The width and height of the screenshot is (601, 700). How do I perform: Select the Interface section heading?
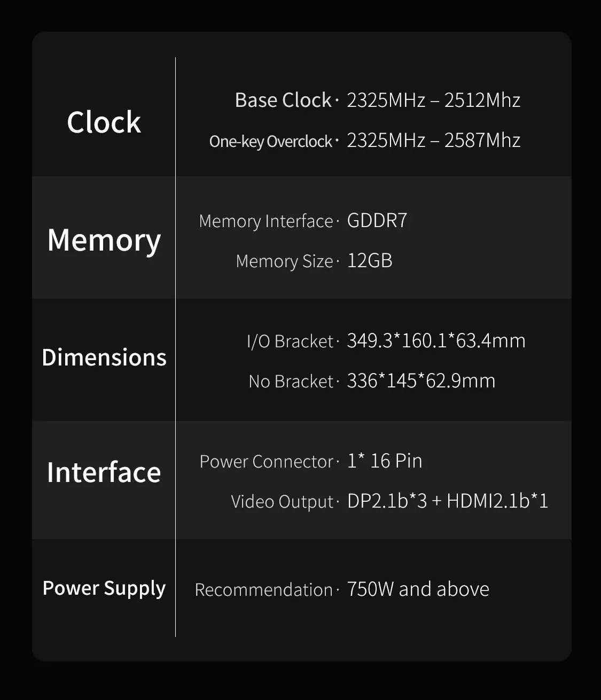[x=104, y=472]
